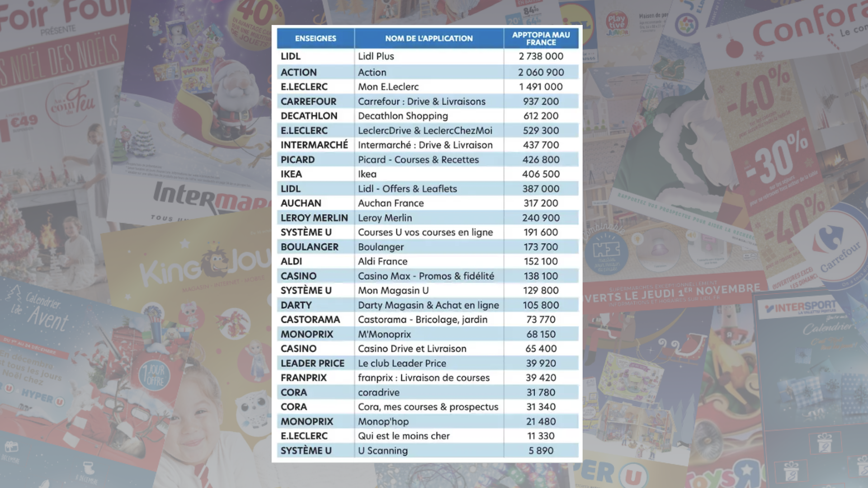
Task: Click the Ikea app row
Action: [427, 174]
